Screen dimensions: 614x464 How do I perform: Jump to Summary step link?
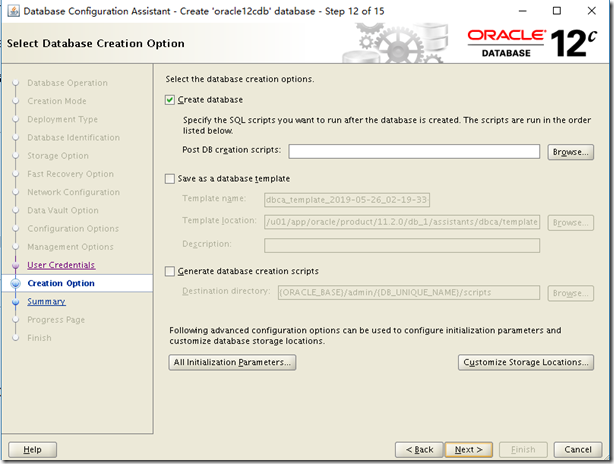click(46, 302)
